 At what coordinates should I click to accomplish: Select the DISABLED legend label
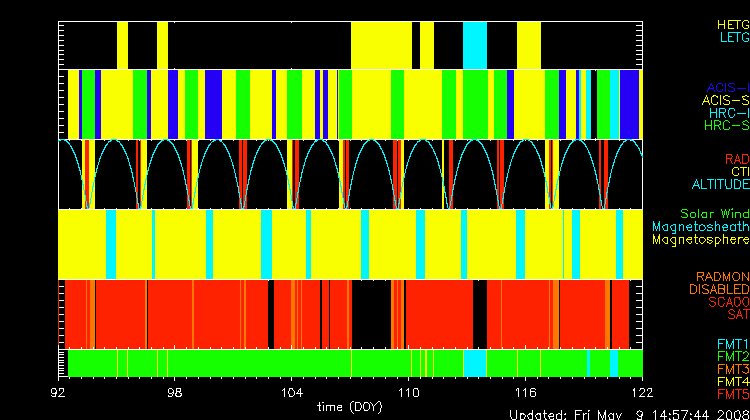[x=717, y=290]
